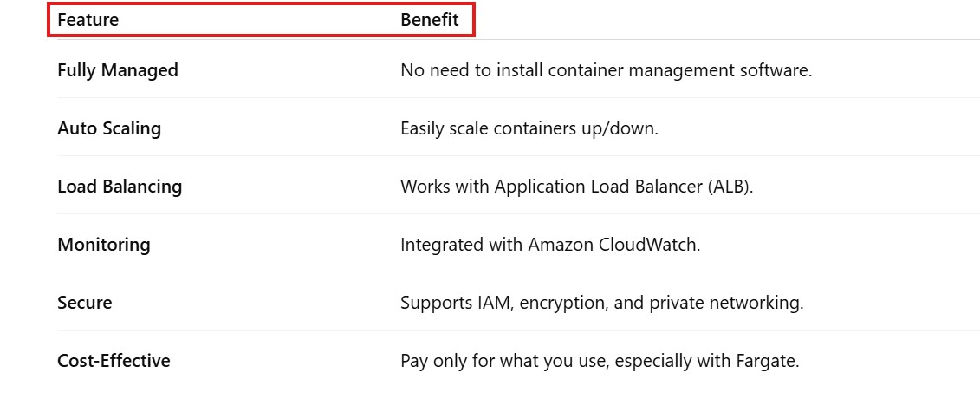Click the Cost-Effective feature label

114,361
